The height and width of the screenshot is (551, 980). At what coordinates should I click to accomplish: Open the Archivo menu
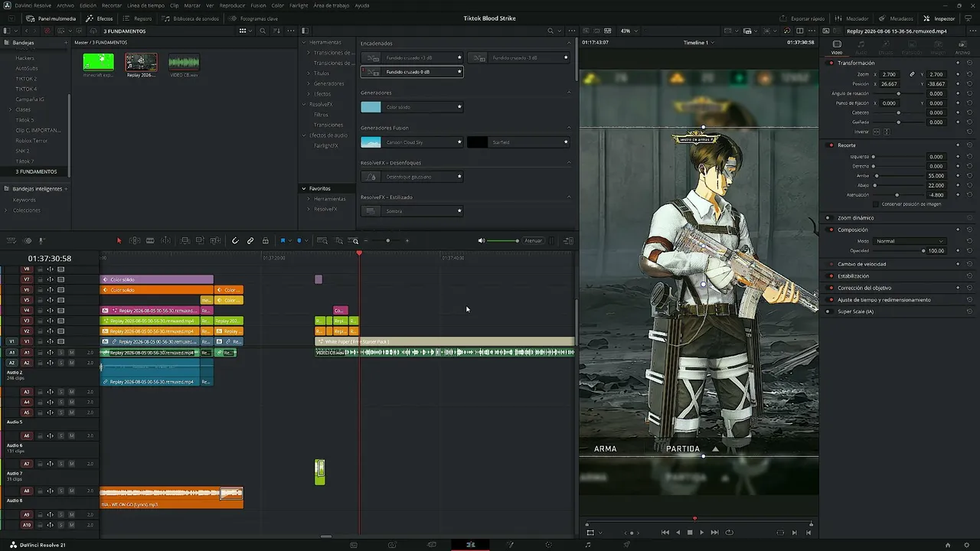pyautogui.click(x=66, y=5)
